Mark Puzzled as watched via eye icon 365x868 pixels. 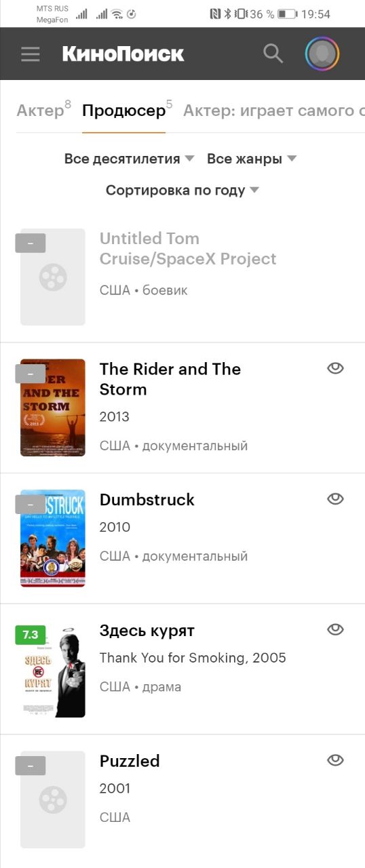(335, 760)
